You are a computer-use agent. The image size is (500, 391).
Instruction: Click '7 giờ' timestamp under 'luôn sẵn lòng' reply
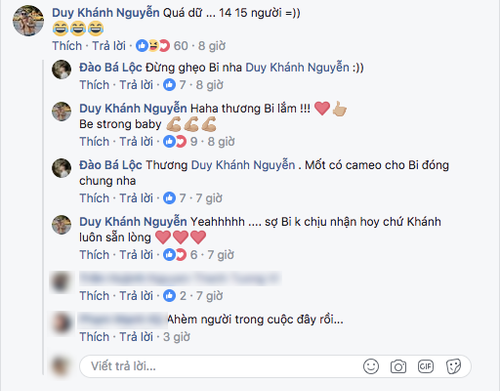pos(221,255)
